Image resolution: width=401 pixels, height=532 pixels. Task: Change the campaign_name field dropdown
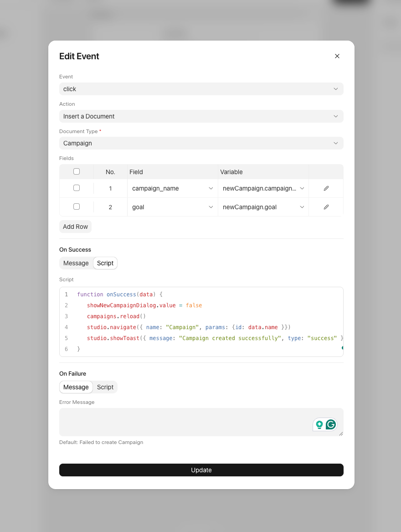[172, 188]
